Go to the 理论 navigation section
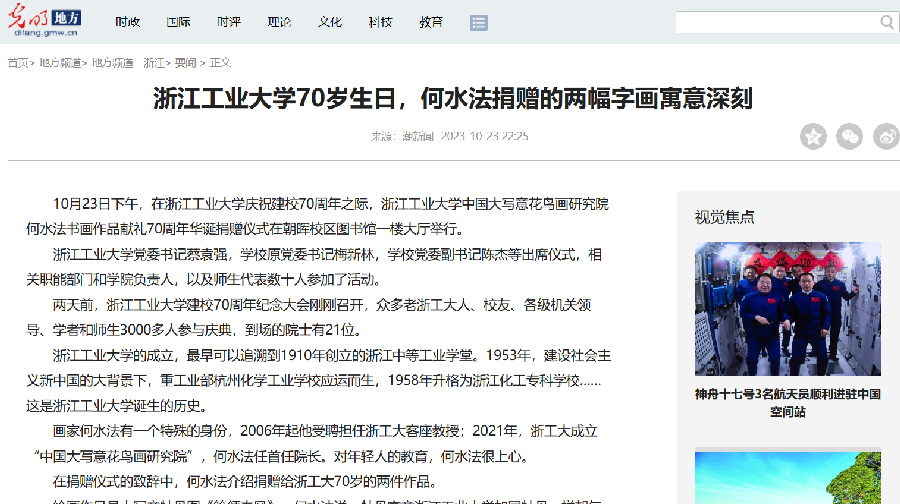 point(279,22)
